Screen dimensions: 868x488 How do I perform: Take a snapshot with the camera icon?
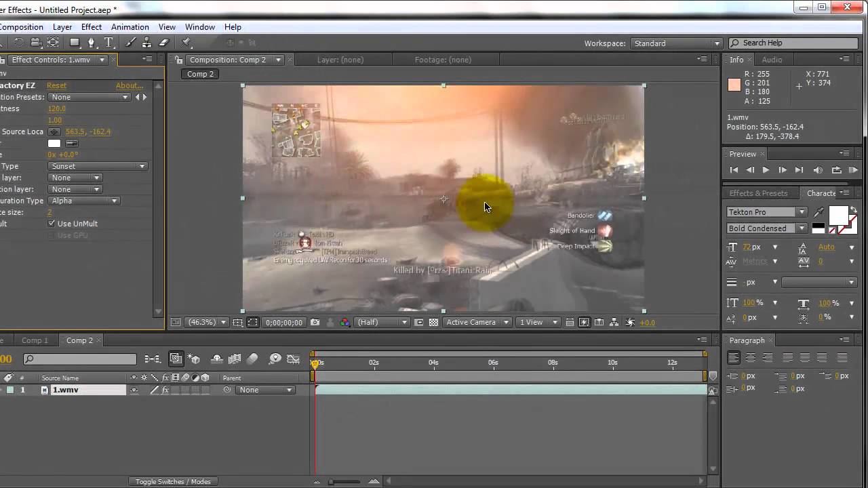coord(315,323)
